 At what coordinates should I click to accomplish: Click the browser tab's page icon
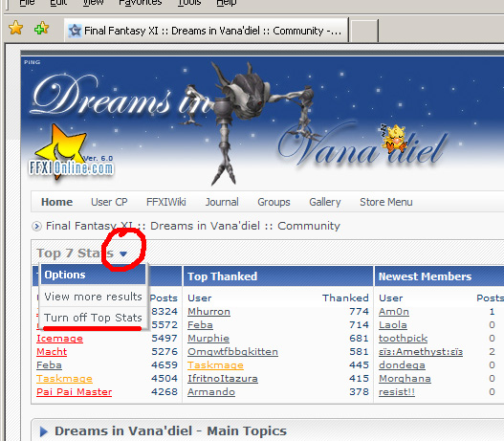75,31
